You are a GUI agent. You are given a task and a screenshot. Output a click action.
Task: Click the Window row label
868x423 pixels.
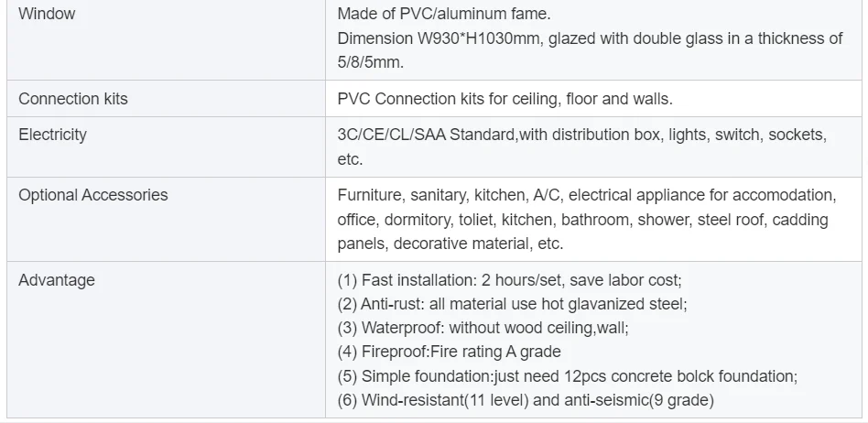click(47, 14)
